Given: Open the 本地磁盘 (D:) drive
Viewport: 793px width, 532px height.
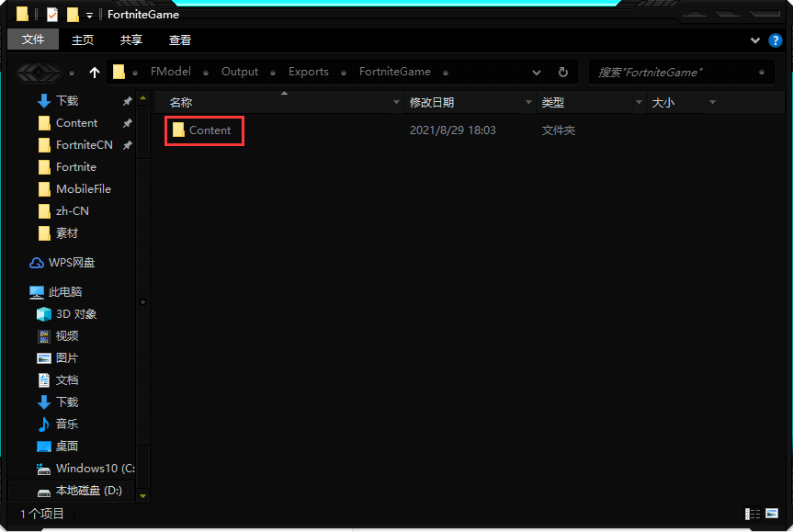Looking at the screenshot, I should click(x=88, y=491).
